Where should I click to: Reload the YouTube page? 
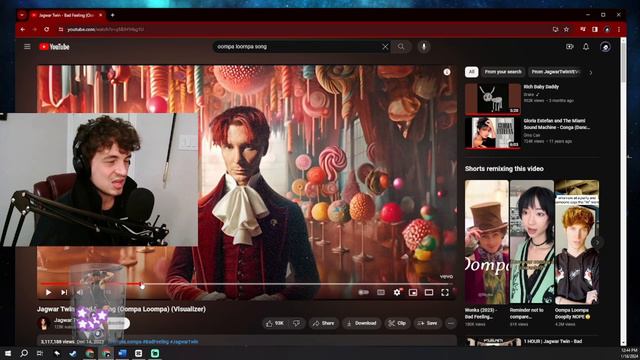[47, 29]
